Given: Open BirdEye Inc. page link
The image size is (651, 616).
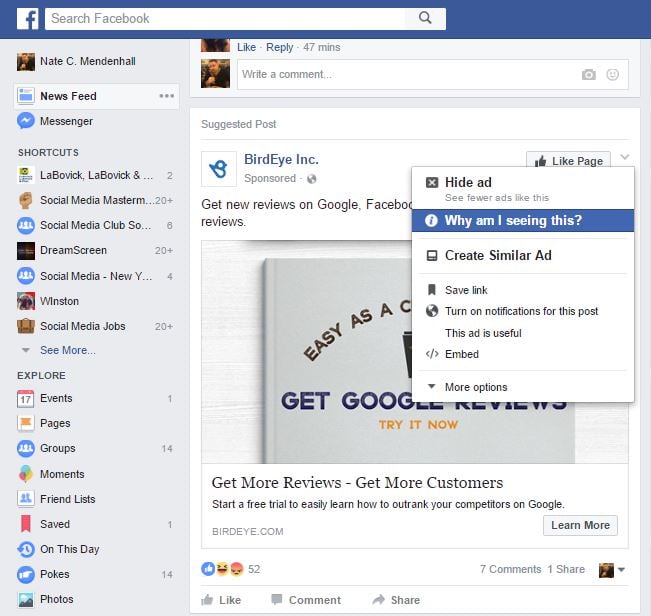Looking at the screenshot, I should (281, 159).
